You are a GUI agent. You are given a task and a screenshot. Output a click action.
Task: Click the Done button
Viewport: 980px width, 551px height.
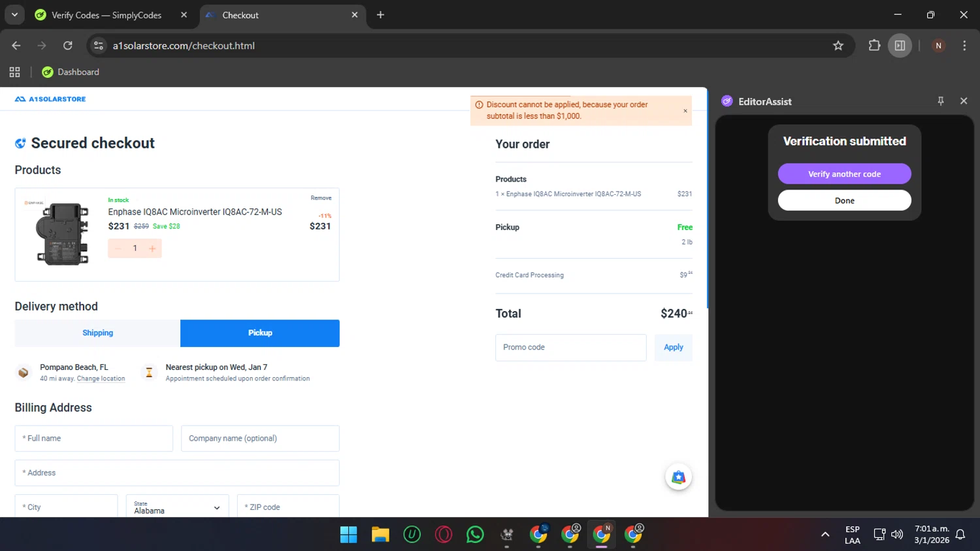coord(844,201)
